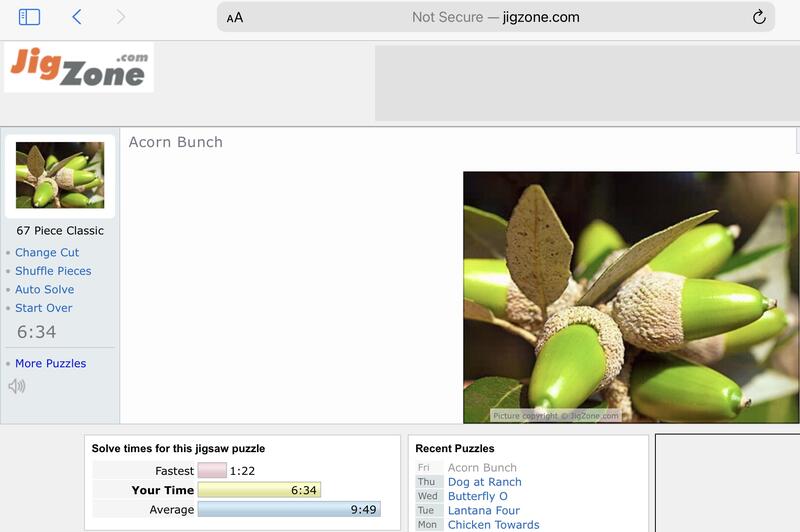Screen dimensions: 800x532
Task: Click the completed acorn puzzle image
Action: pos(631,297)
